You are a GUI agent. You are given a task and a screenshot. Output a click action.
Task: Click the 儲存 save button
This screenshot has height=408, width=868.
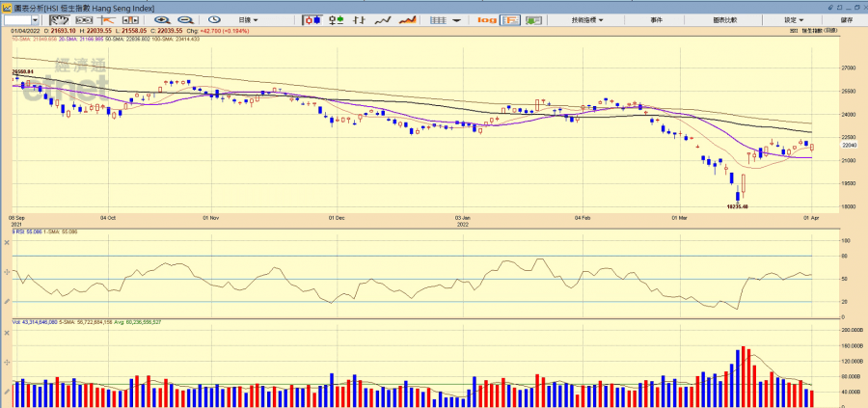[x=846, y=19]
